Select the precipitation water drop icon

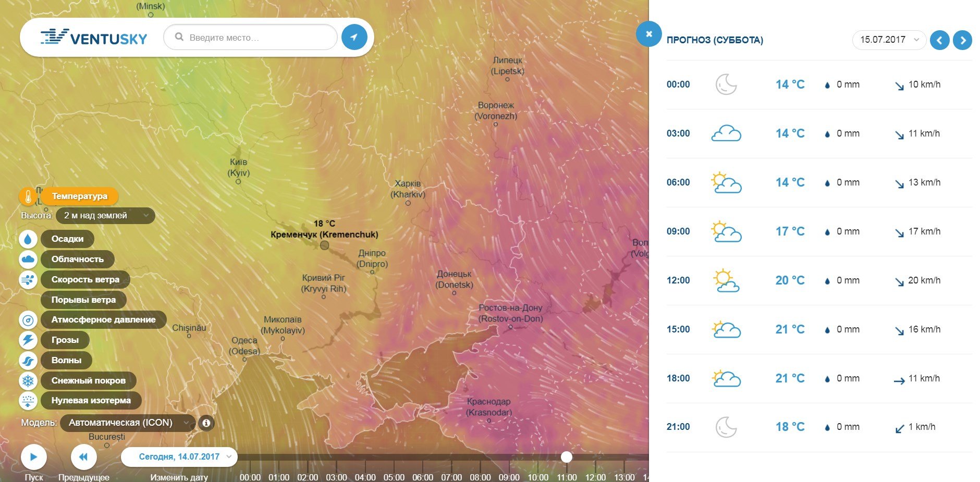pos(28,239)
